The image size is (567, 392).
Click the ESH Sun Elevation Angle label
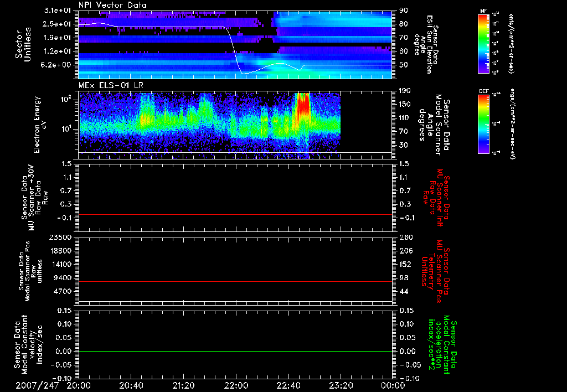[x=426, y=44]
